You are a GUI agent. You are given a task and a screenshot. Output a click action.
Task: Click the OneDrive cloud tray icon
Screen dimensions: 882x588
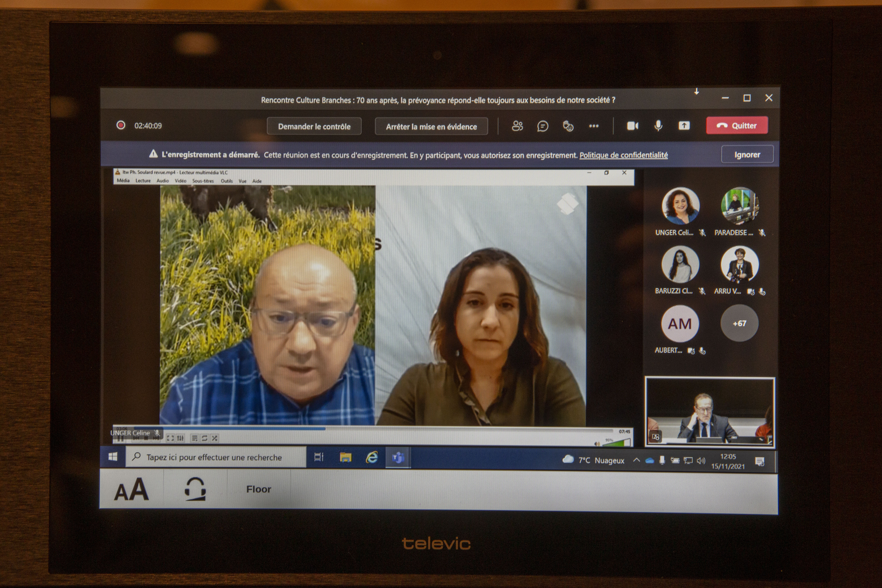pos(650,461)
